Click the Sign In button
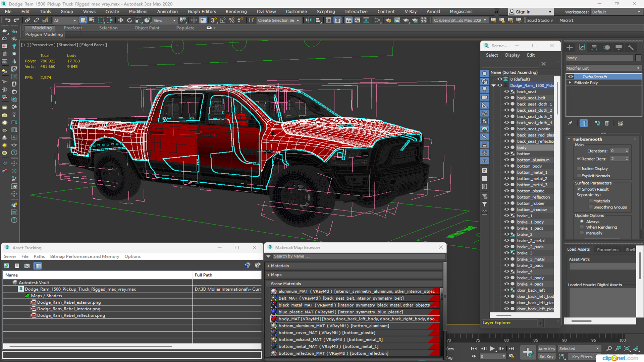 (x=530, y=12)
